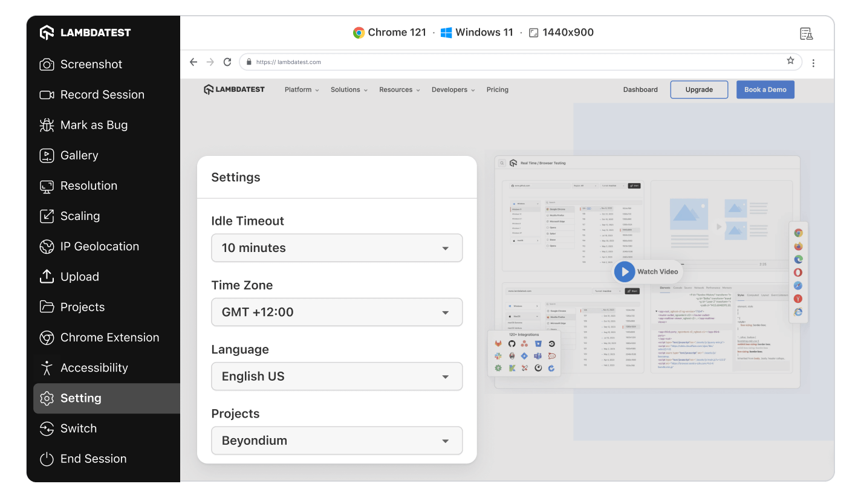Expand the Idle Timeout dropdown

tap(337, 248)
